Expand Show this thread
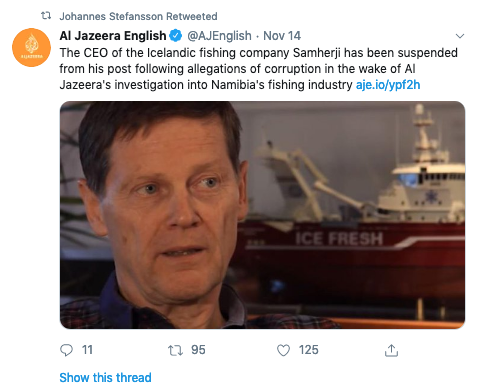 (105, 378)
